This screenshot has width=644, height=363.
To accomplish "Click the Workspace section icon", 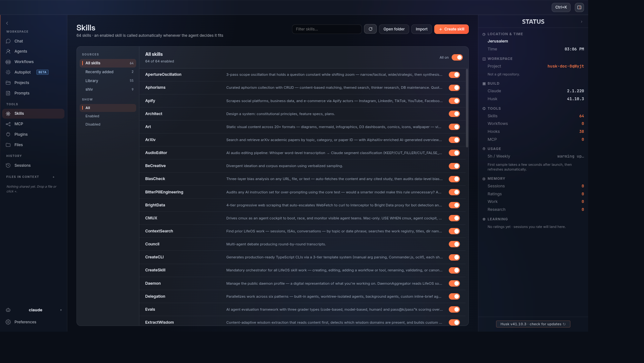I will (x=484, y=59).
